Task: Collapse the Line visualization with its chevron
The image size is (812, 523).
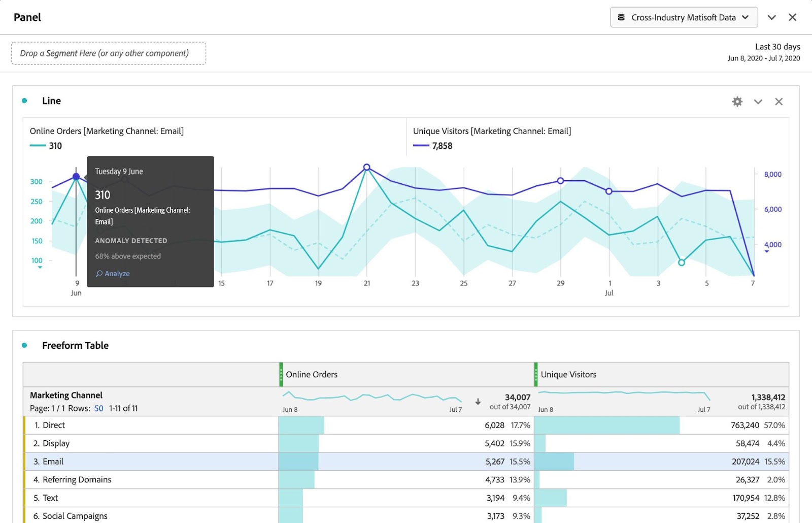Action: tap(758, 101)
